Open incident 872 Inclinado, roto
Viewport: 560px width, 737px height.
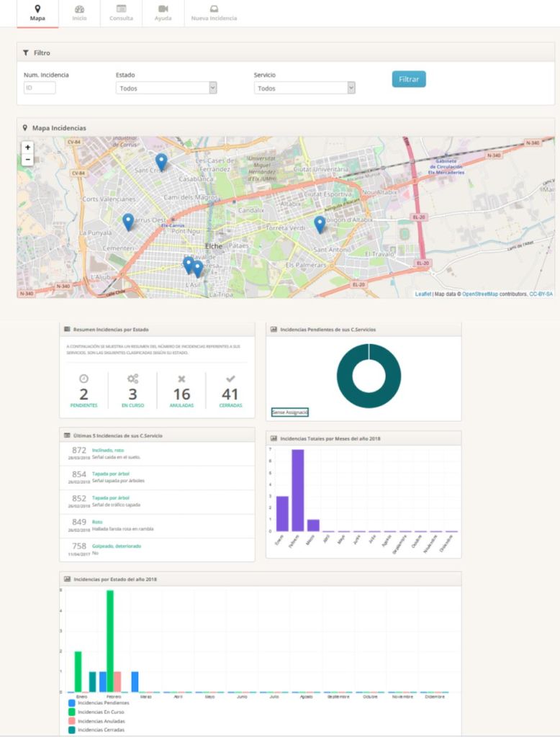[x=157, y=453]
